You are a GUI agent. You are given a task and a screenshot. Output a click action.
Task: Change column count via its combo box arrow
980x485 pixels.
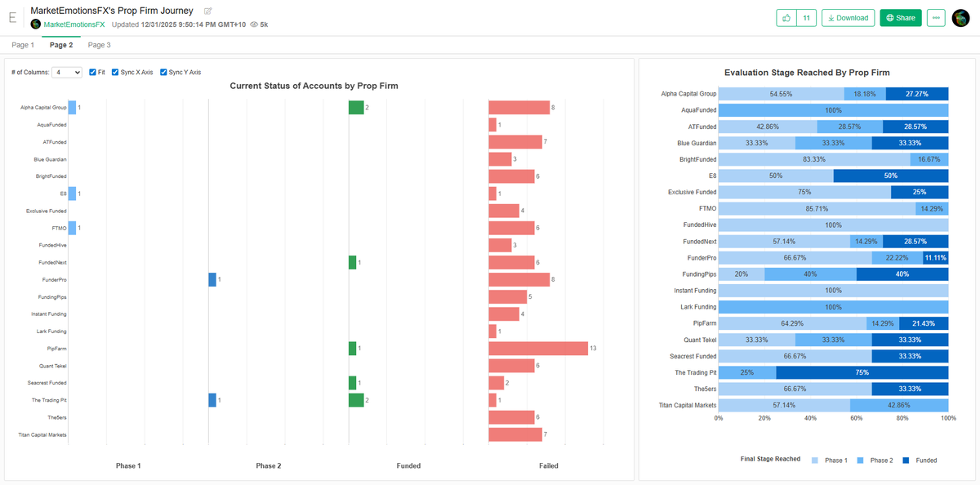(77, 72)
